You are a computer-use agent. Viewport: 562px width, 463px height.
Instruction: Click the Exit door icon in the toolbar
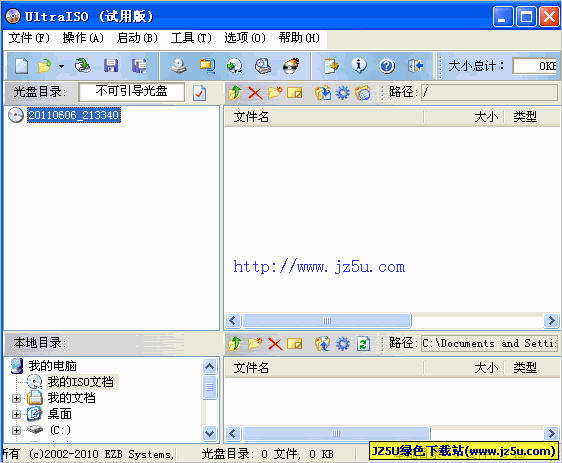click(415, 66)
